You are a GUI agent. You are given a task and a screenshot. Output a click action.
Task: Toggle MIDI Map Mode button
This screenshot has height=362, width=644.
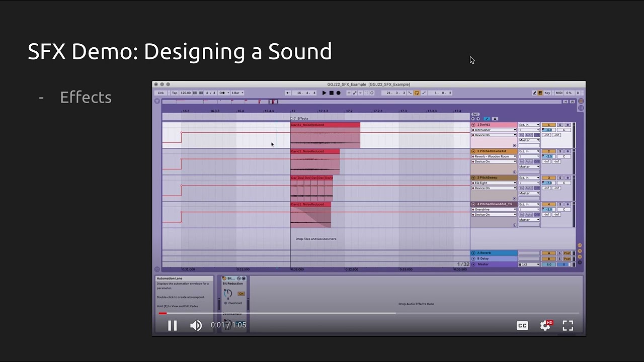(559, 93)
